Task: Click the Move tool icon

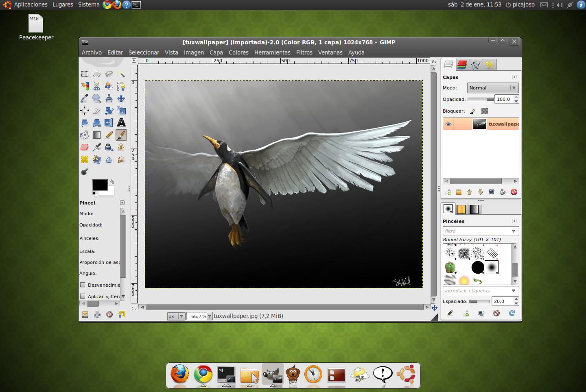Action: [121, 98]
